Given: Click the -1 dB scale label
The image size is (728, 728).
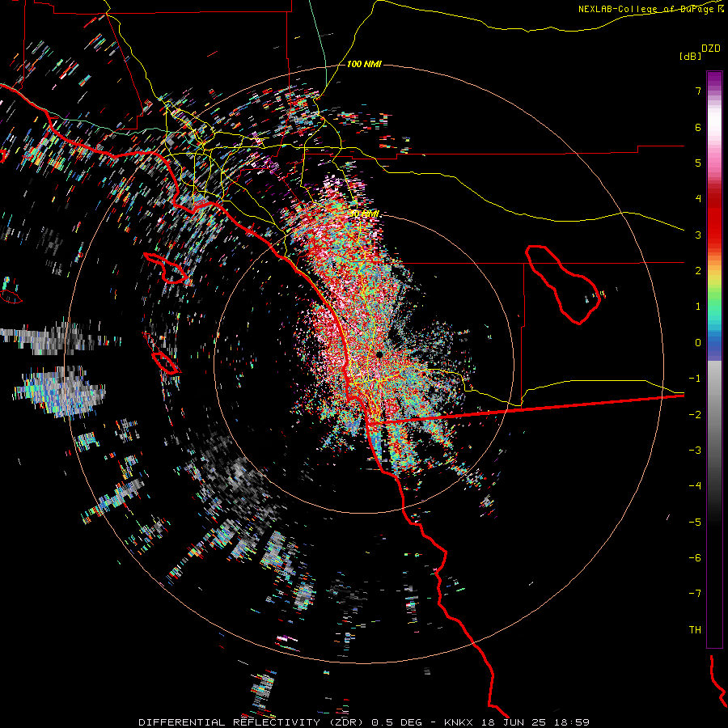Looking at the screenshot, I should [695, 379].
